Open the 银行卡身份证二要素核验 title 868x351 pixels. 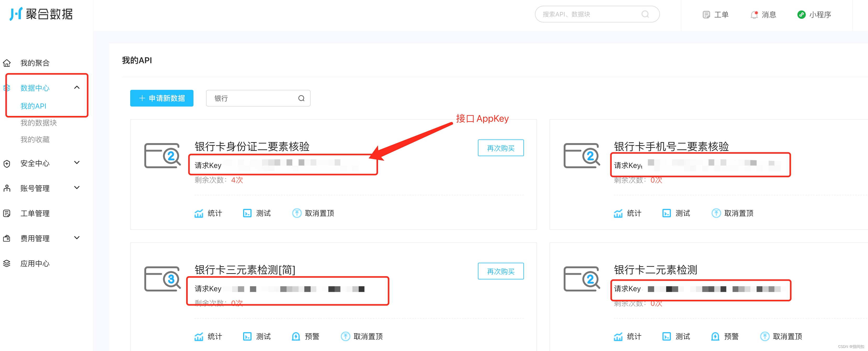click(252, 147)
